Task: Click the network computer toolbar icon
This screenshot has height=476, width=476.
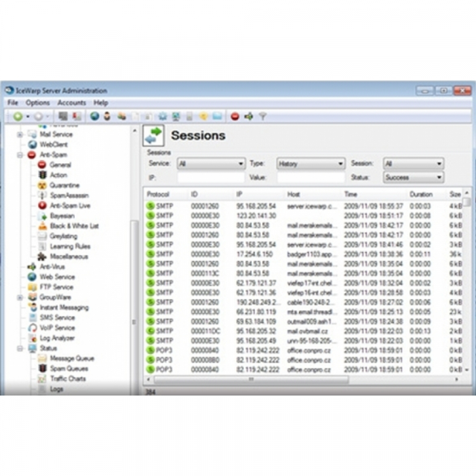Action: 176,116
